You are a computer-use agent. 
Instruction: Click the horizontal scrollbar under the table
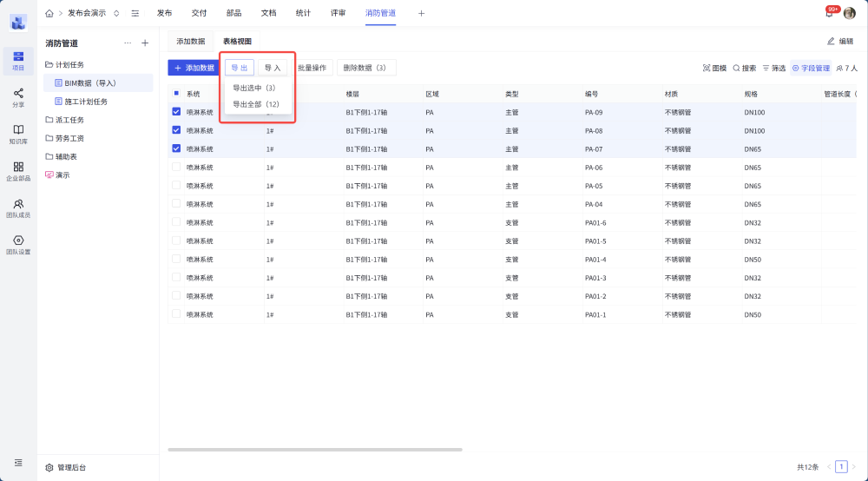(x=314, y=449)
